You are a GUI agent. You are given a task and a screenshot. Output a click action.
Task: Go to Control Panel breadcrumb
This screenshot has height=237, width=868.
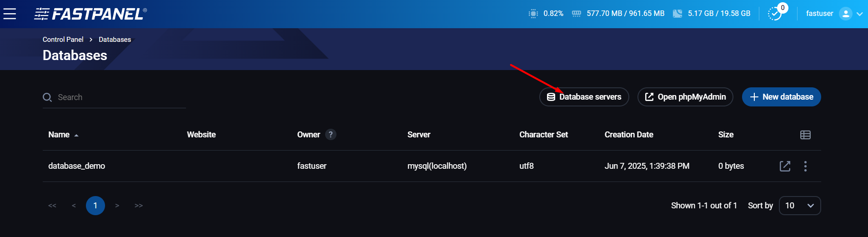click(63, 40)
